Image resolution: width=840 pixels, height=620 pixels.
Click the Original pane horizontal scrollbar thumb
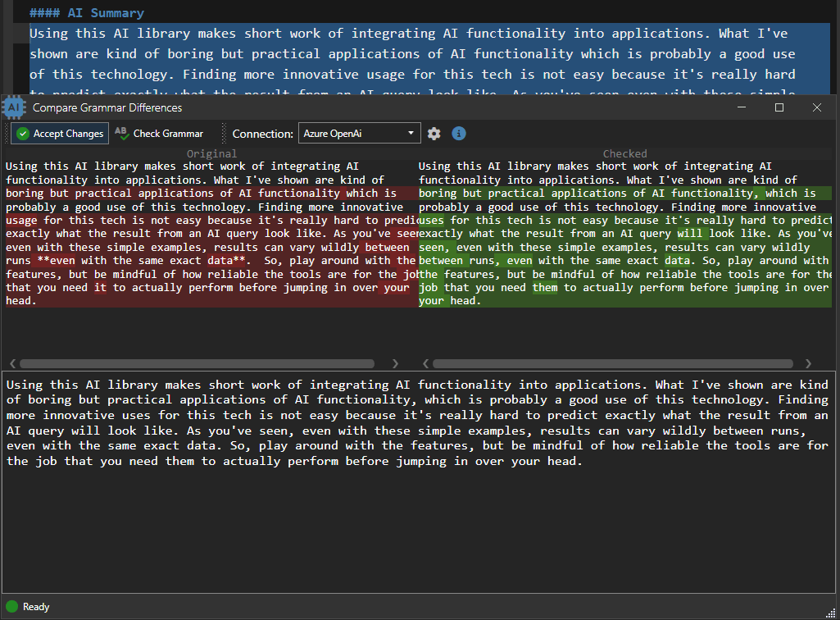click(x=197, y=363)
